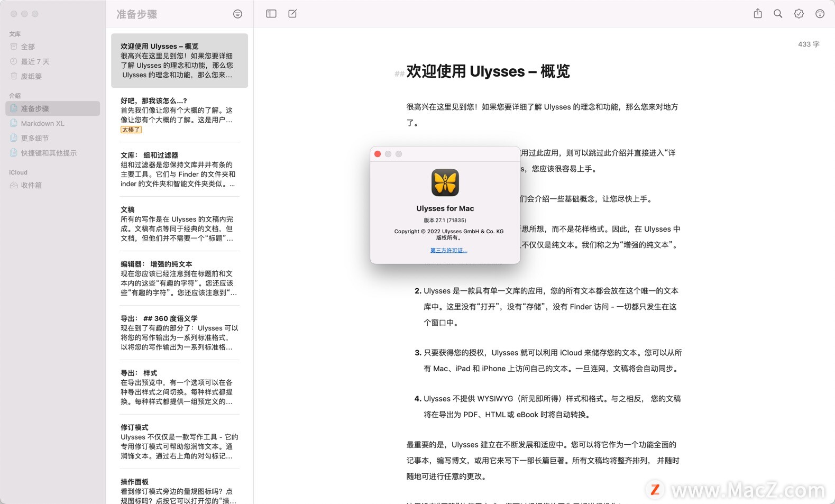Close the About Ulysses dialog
Image resolution: width=835 pixels, height=504 pixels.
click(x=378, y=154)
